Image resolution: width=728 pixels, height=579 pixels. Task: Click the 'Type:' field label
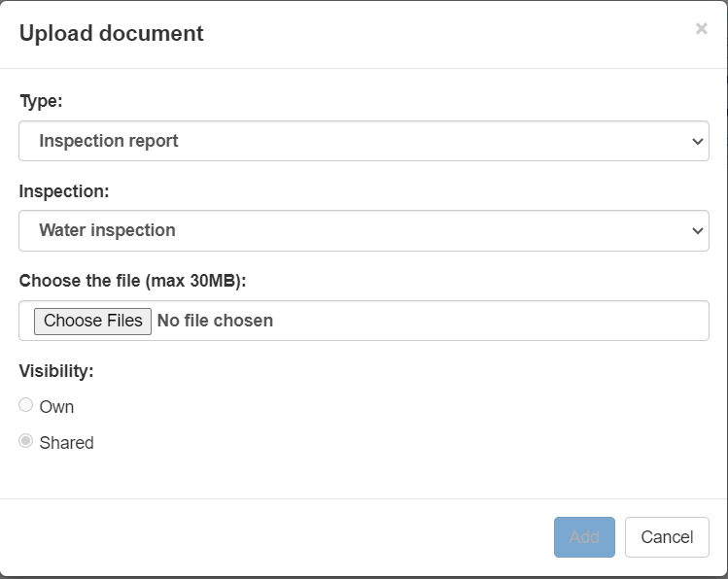click(x=41, y=101)
